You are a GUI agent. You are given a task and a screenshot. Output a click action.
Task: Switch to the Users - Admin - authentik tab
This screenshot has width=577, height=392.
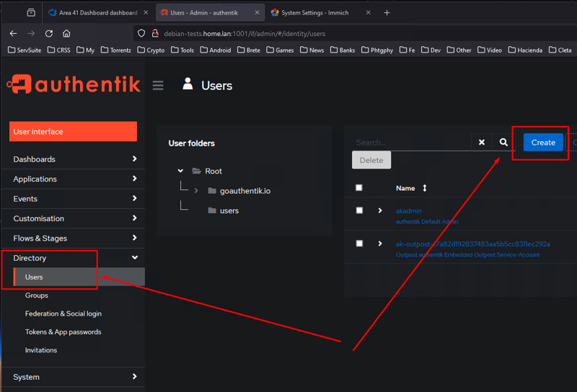pyautogui.click(x=210, y=13)
